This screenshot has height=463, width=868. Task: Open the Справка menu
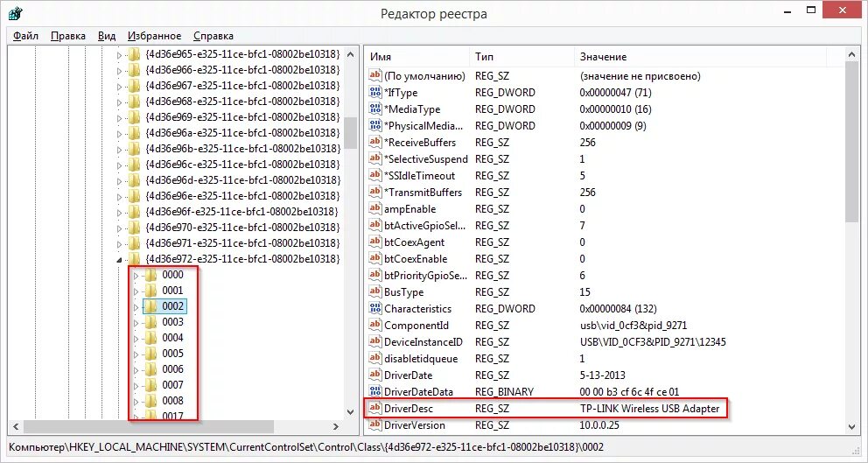tap(213, 36)
